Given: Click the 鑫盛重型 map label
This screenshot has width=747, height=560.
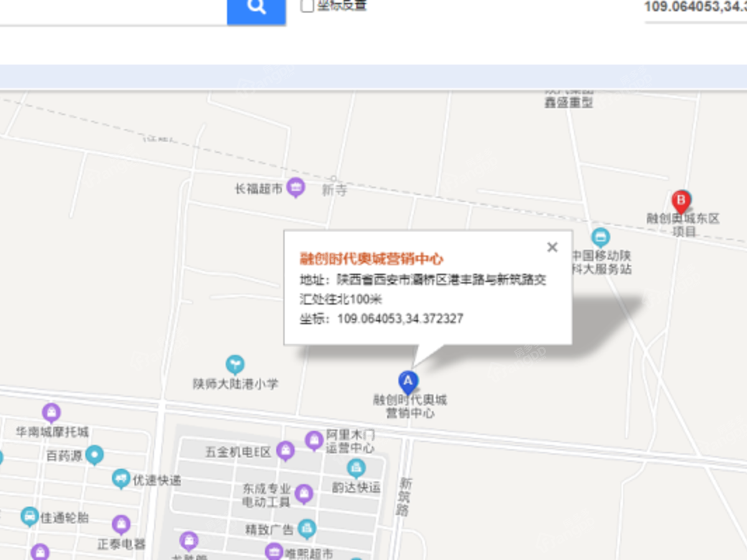Looking at the screenshot, I should [x=569, y=103].
